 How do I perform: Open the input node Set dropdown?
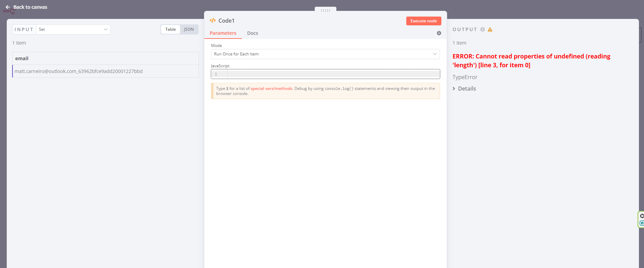pos(73,29)
